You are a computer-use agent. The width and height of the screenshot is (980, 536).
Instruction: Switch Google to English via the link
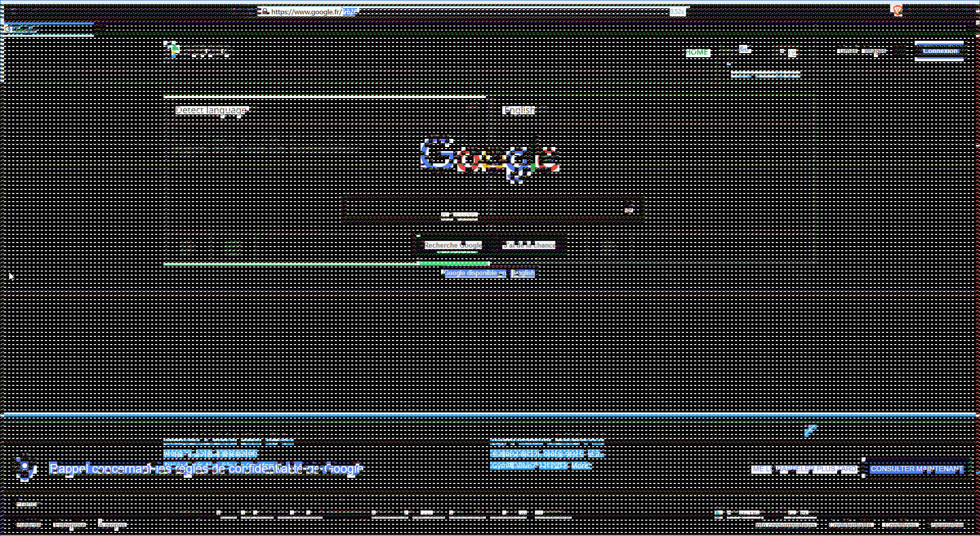point(524,273)
